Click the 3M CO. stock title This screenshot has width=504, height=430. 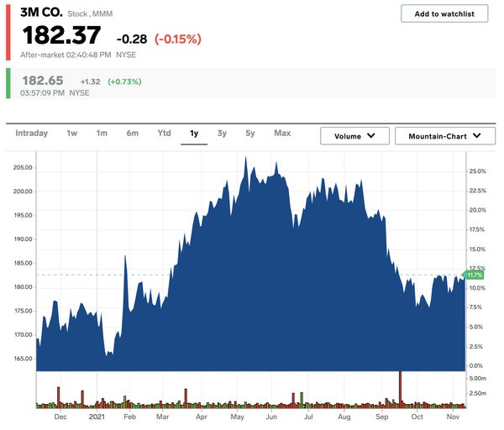[41, 13]
